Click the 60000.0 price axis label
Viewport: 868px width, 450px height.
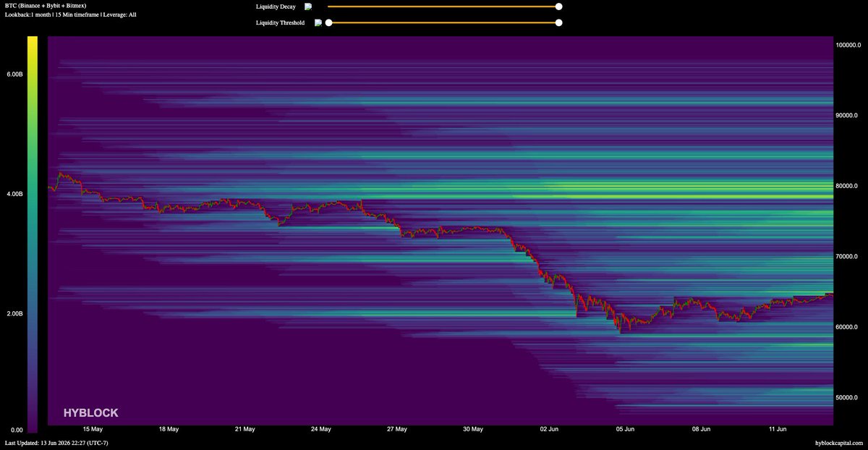(847, 327)
